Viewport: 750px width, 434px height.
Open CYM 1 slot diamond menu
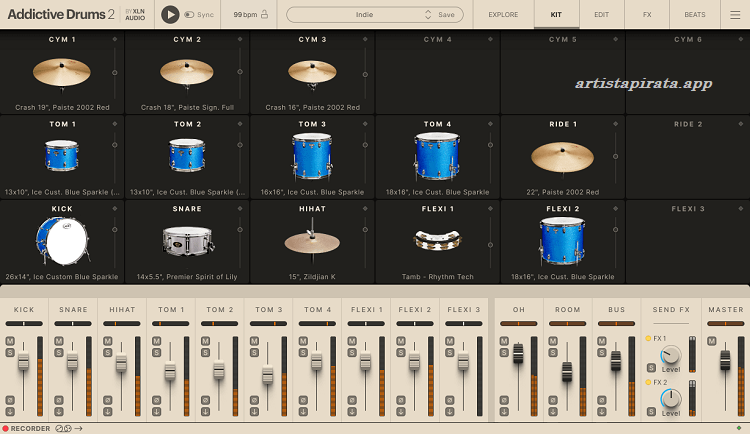click(115, 39)
